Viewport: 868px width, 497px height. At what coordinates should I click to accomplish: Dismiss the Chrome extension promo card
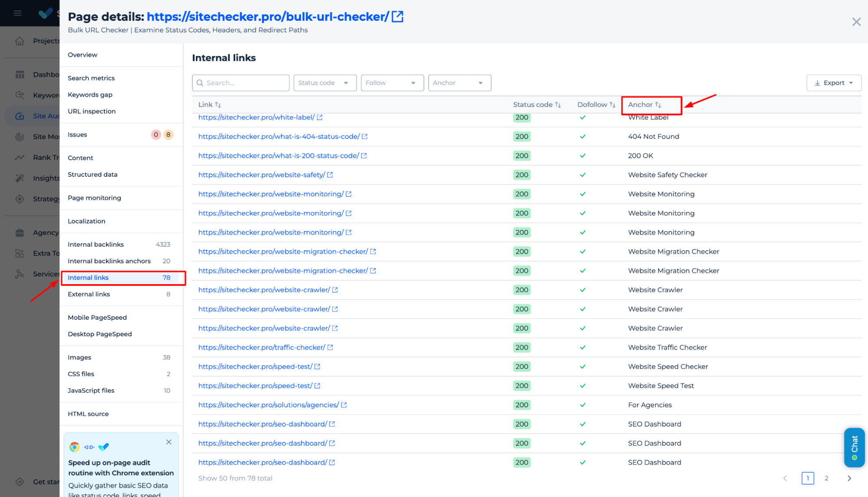[169, 442]
